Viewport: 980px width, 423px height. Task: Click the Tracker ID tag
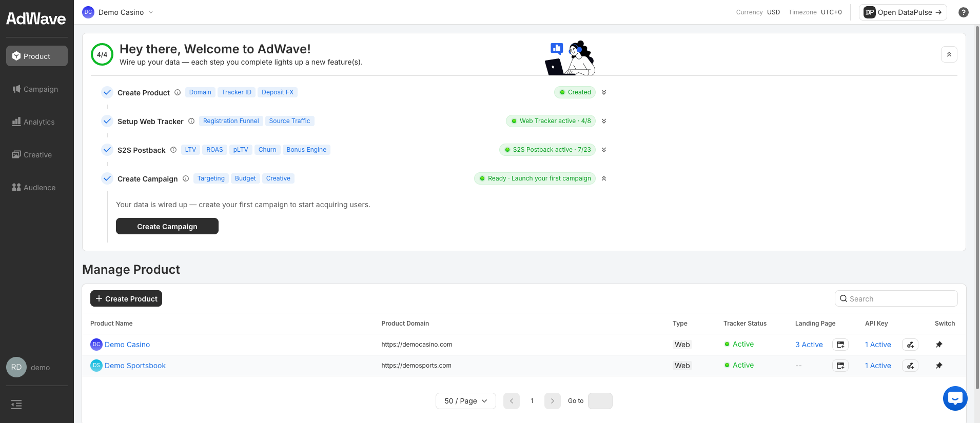(x=237, y=92)
